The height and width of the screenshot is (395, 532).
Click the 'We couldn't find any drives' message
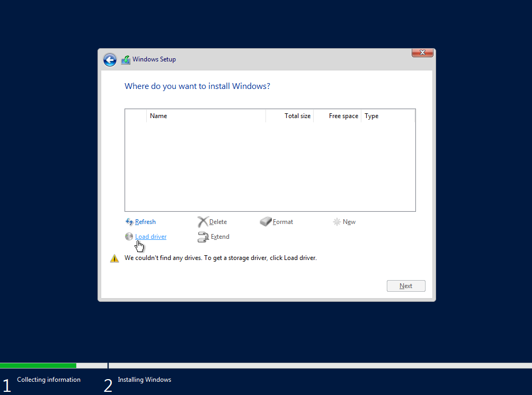tap(220, 258)
